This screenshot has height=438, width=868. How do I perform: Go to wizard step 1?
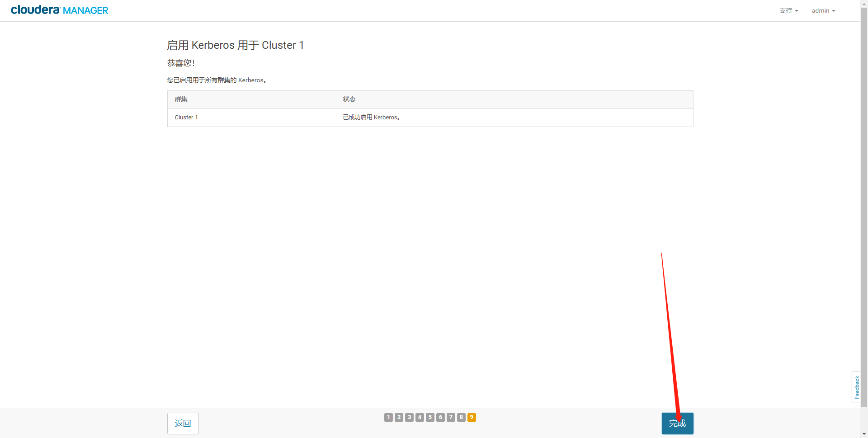point(388,417)
